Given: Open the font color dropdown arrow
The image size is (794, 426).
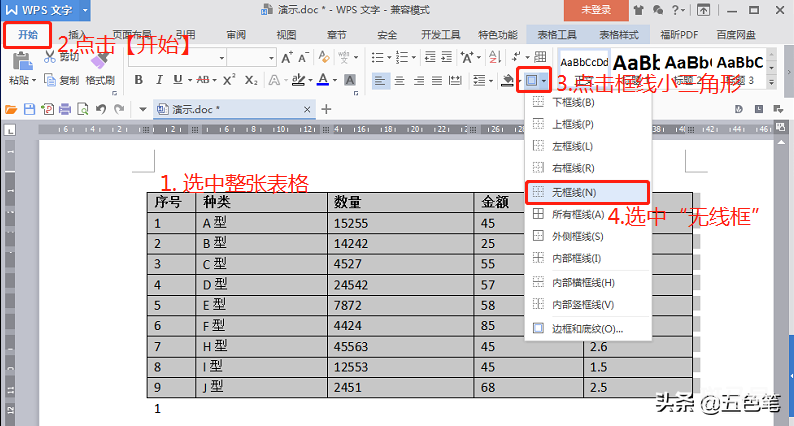Looking at the screenshot, I should tap(335, 81).
